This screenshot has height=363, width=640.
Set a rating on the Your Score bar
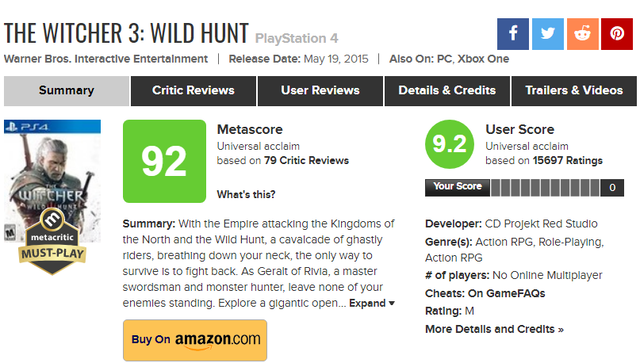545,188
